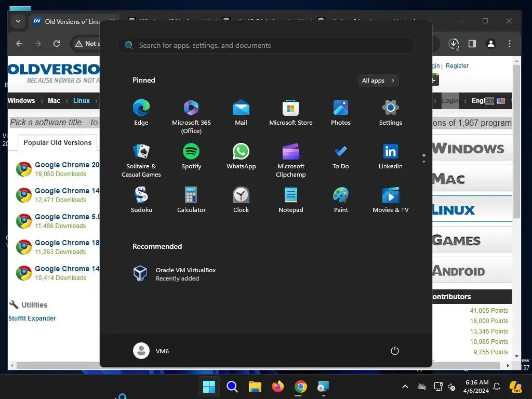Image resolution: width=532 pixels, height=399 pixels.
Task: Select Linux in site navigation bar
Action: pos(82,100)
